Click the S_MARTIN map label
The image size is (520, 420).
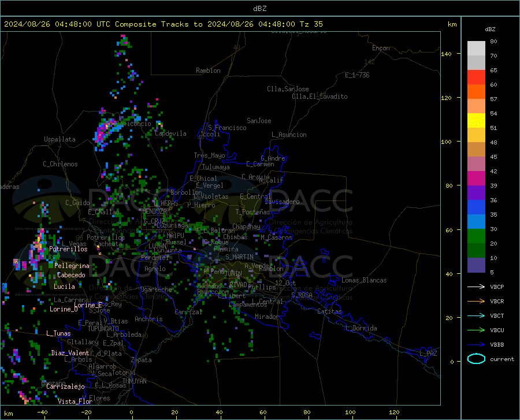click(239, 257)
